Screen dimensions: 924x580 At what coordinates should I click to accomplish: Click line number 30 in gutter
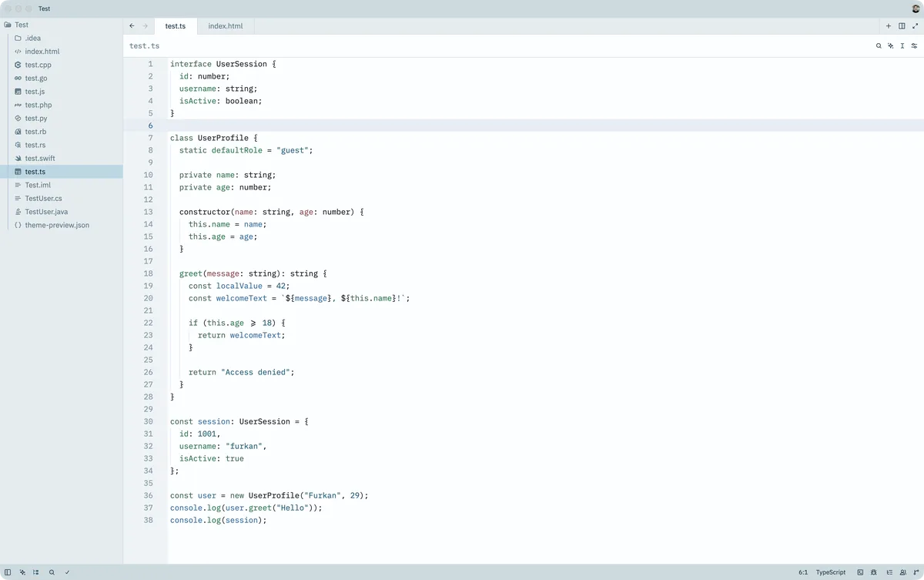click(148, 421)
